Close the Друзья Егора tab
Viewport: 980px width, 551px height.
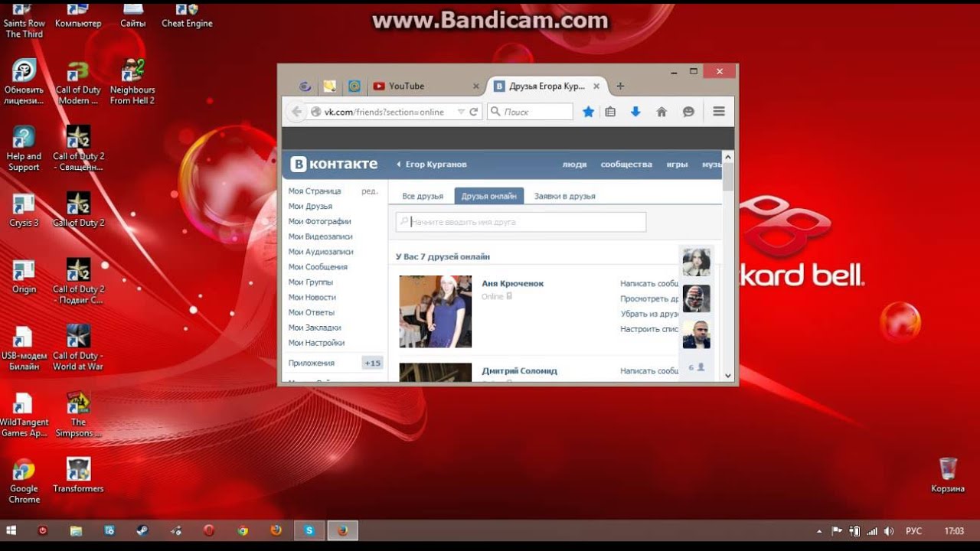pos(596,86)
